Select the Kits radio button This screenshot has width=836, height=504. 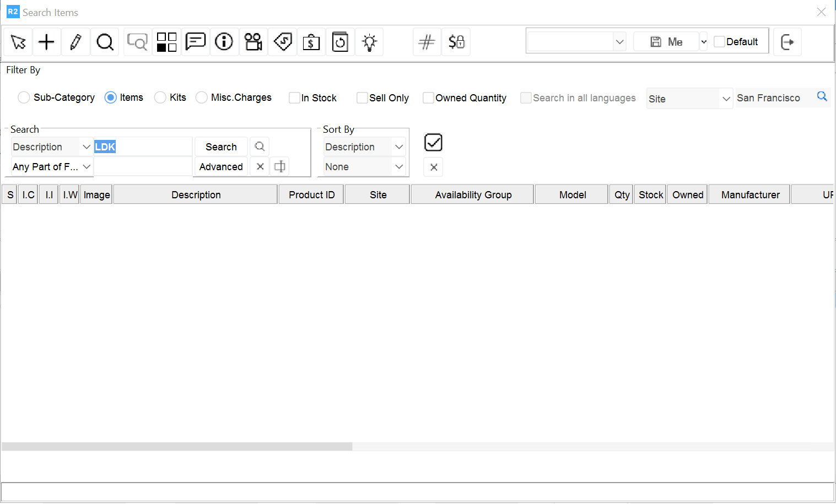(160, 97)
